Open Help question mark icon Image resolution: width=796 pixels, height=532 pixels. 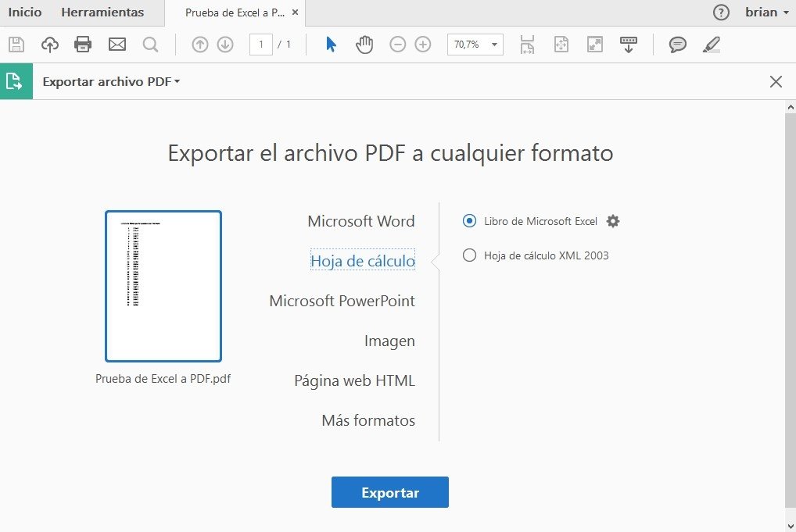pos(721,12)
